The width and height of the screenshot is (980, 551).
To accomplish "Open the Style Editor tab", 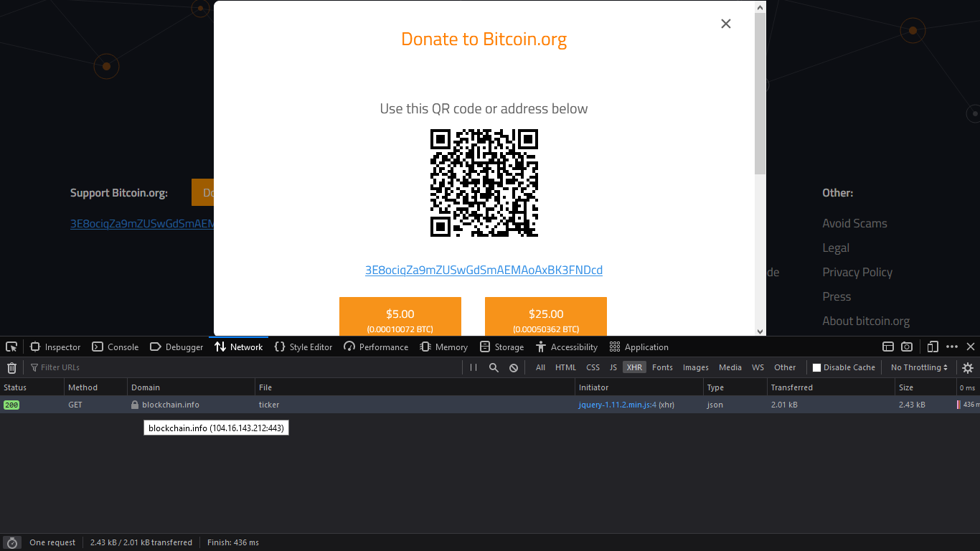I will (303, 347).
